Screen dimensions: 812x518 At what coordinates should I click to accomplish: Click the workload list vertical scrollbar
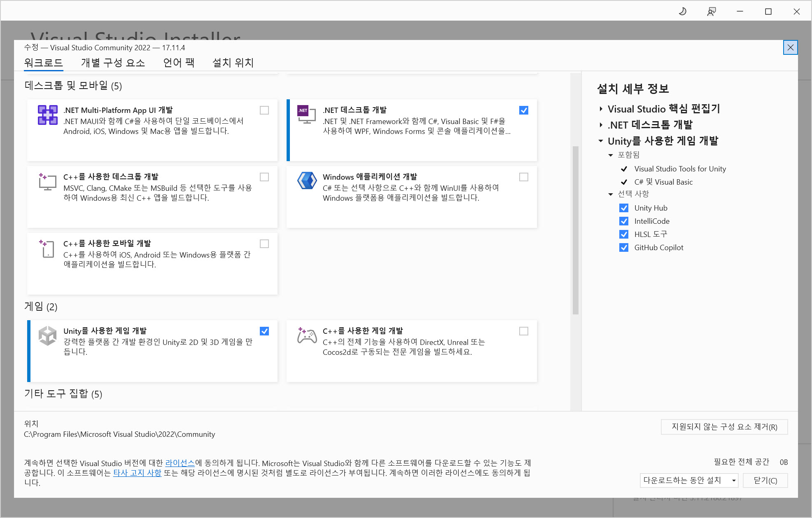pos(575,231)
